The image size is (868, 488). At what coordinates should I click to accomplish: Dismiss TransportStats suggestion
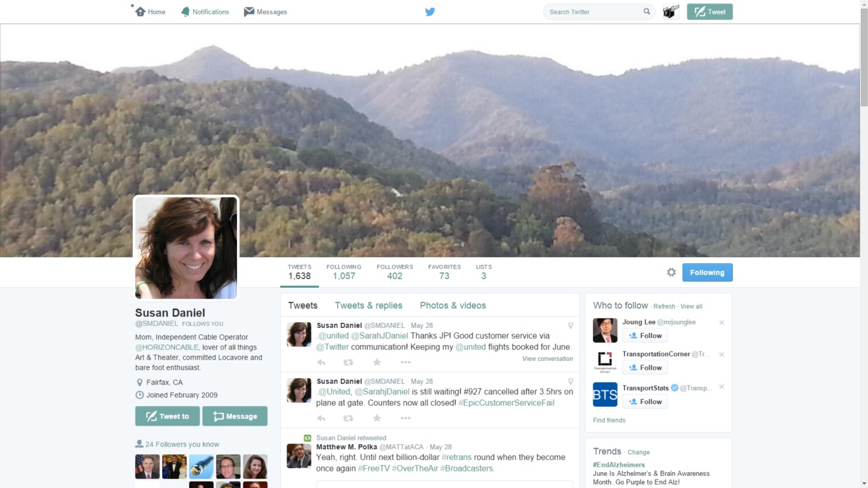tap(722, 387)
